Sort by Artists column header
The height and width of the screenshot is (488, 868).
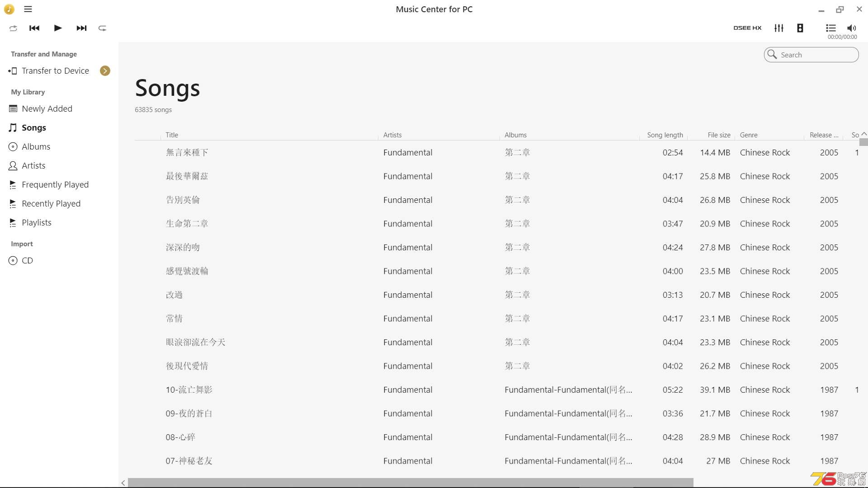[392, 135]
